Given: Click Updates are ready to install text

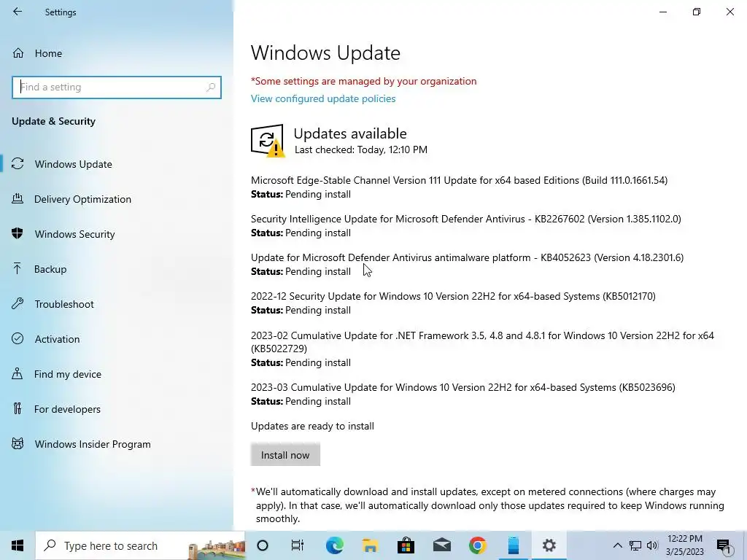Looking at the screenshot, I should pos(312,426).
